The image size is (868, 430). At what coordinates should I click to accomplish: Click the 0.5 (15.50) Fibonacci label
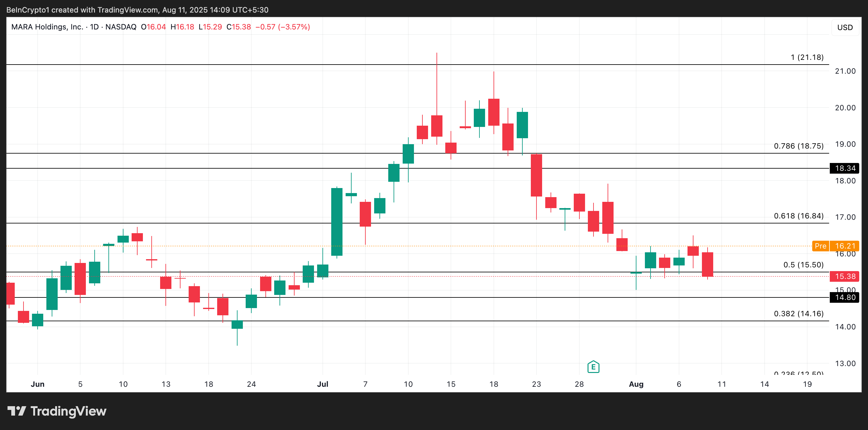pos(803,265)
